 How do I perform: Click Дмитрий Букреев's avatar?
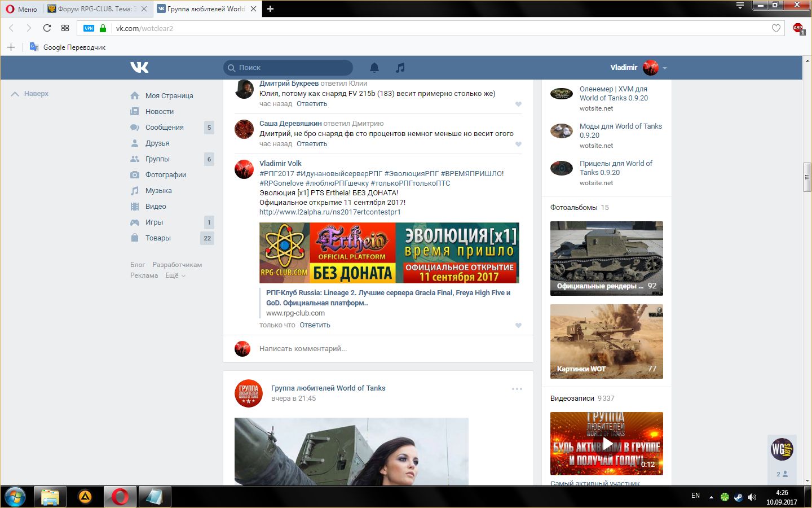[244, 89]
